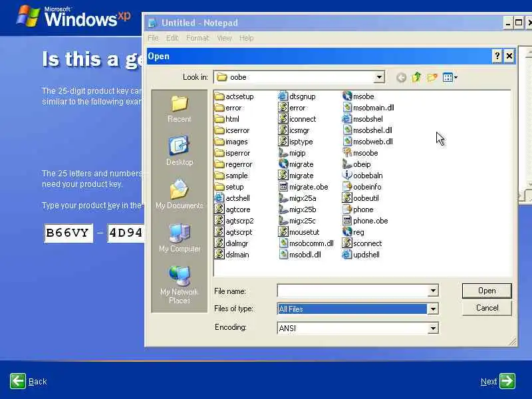532x399 pixels.
Task: Select the msobshel.dll file
Action: point(367,130)
